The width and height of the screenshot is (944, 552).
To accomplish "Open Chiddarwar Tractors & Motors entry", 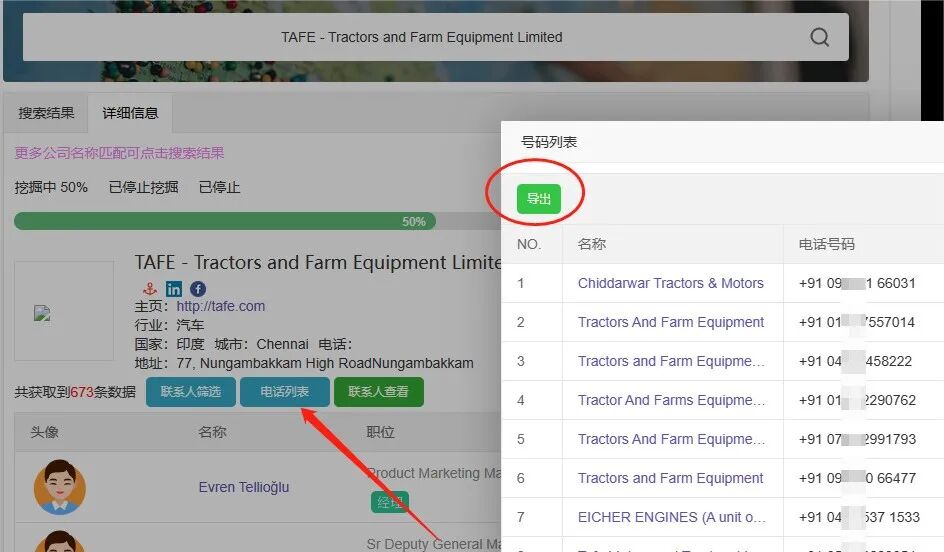I will click(671, 284).
